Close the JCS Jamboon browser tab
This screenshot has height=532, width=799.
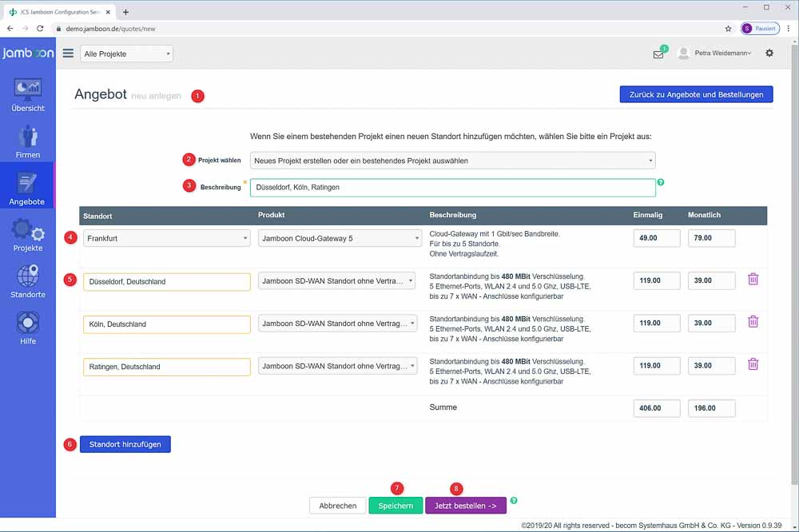click(108, 12)
